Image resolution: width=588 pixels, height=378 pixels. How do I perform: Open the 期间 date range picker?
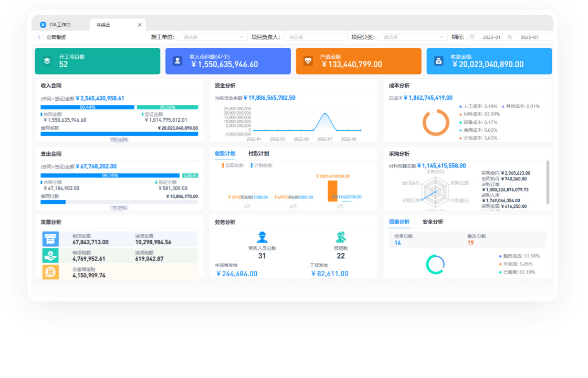pos(509,37)
